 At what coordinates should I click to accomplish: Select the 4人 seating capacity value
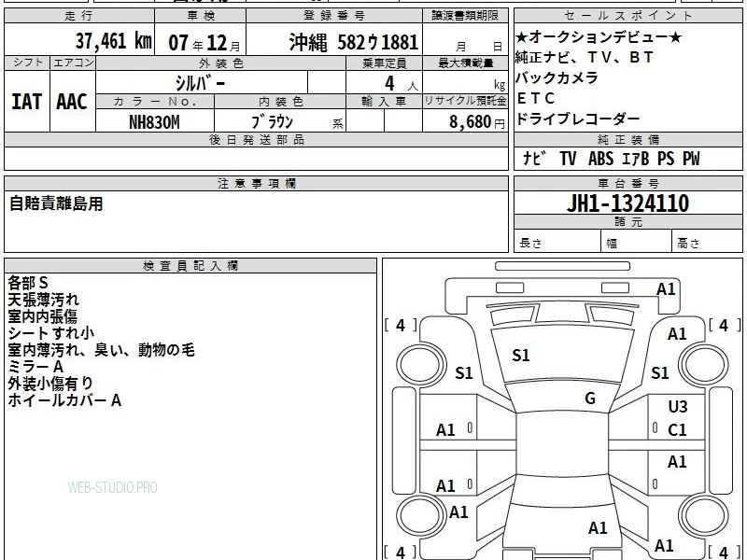coord(401,84)
